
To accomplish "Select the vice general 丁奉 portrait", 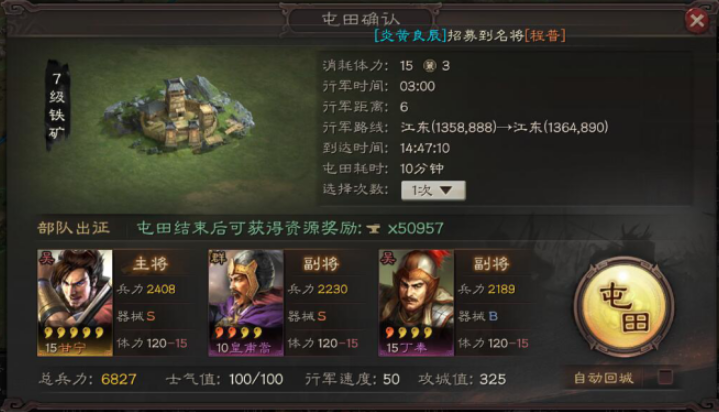I will coord(416,303).
